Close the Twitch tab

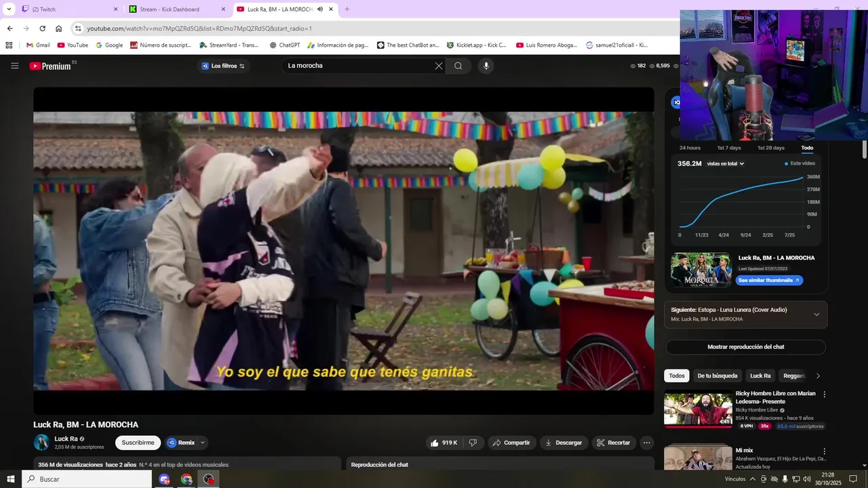click(x=115, y=9)
